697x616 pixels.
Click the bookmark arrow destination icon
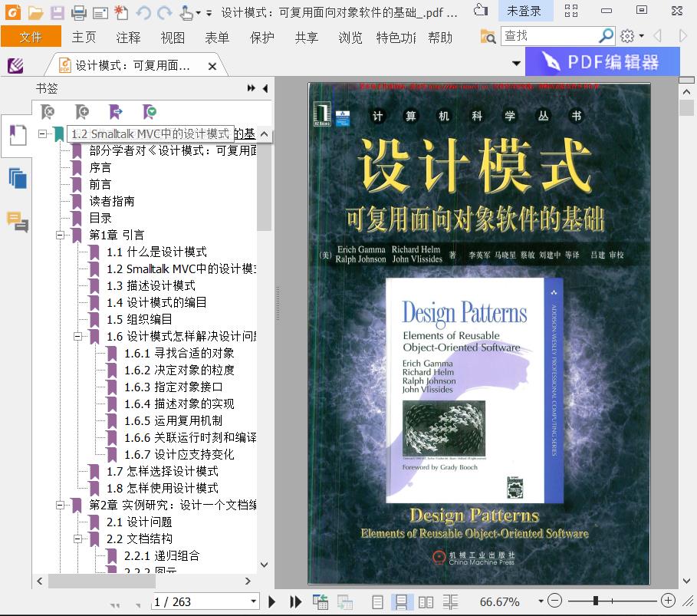pos(116,112)
